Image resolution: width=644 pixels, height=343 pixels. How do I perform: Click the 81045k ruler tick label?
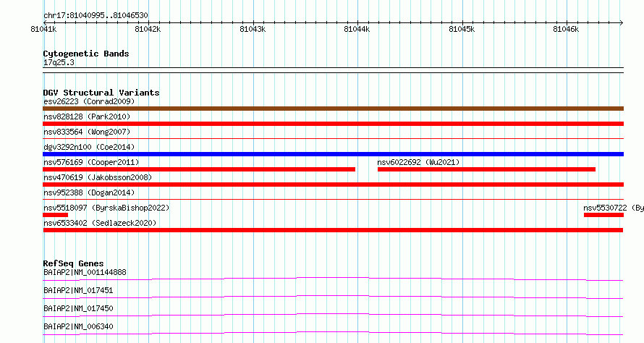462,29
